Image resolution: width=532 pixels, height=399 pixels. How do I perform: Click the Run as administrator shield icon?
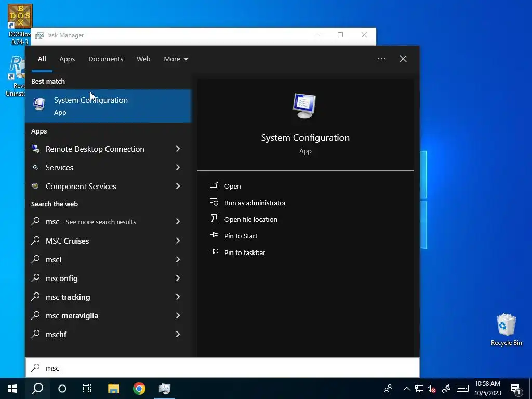(214, 202)
